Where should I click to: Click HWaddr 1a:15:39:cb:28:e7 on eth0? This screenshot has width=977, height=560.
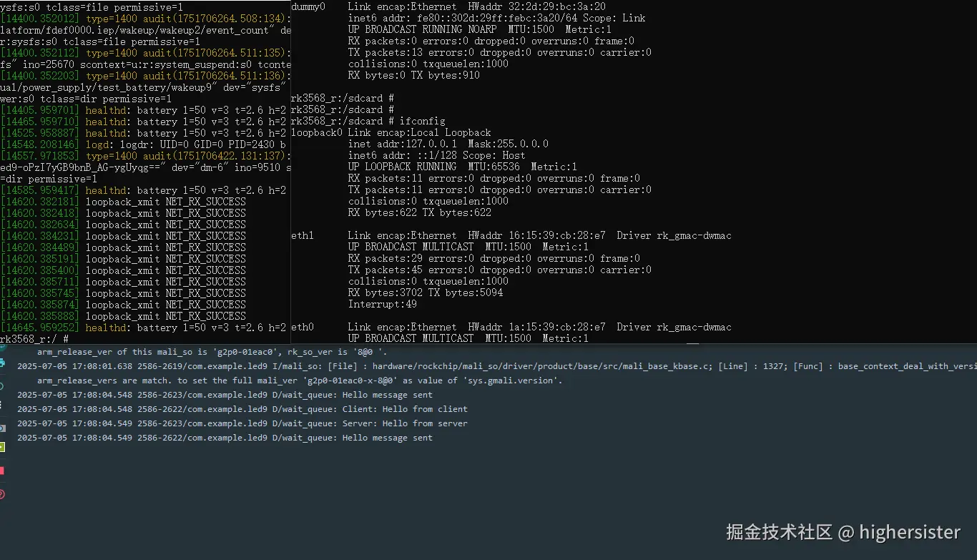pos(537,327)
